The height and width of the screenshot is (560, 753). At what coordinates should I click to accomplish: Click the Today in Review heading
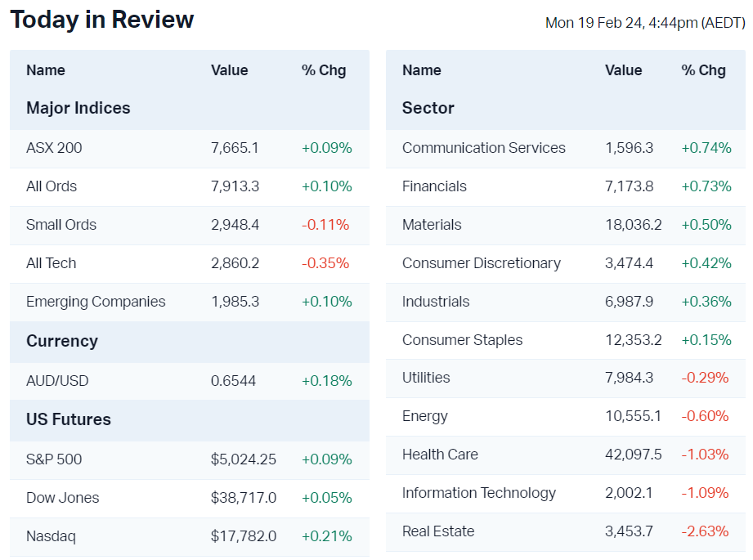point(102,20)
